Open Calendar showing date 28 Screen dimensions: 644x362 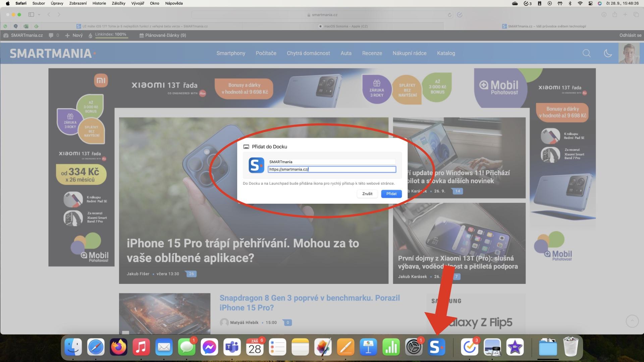click(x=255, y=347)
